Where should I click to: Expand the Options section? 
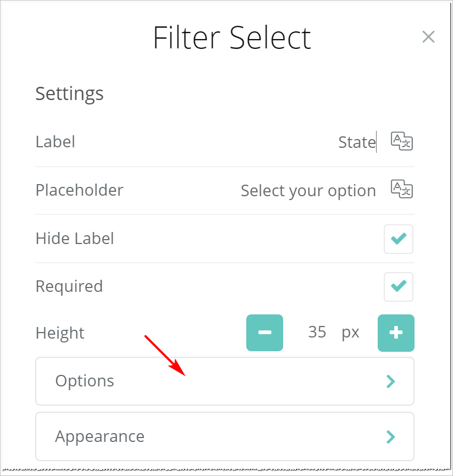224,381
